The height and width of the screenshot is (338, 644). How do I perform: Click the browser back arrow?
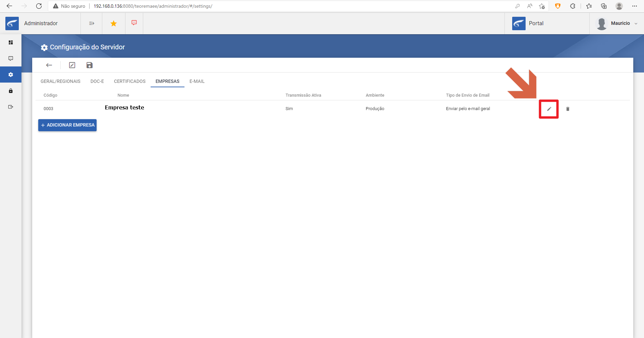point(9,6)
